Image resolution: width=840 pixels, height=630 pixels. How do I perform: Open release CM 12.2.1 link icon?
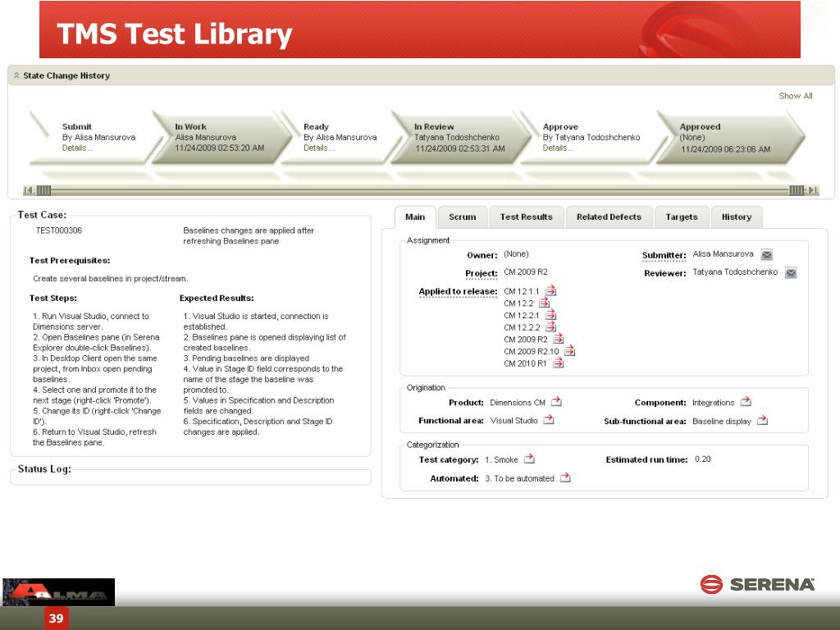pyautogui.click(x=550, y=315)
